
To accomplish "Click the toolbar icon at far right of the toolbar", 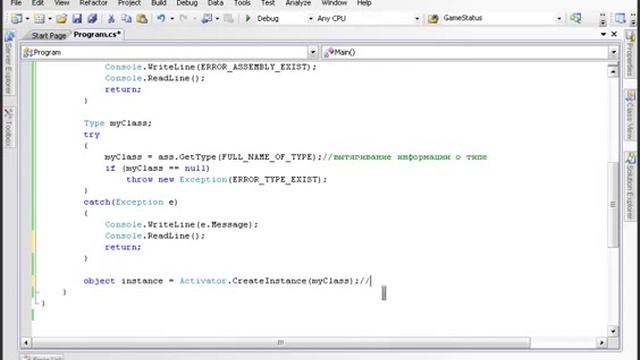I will (x=620, y=18).
